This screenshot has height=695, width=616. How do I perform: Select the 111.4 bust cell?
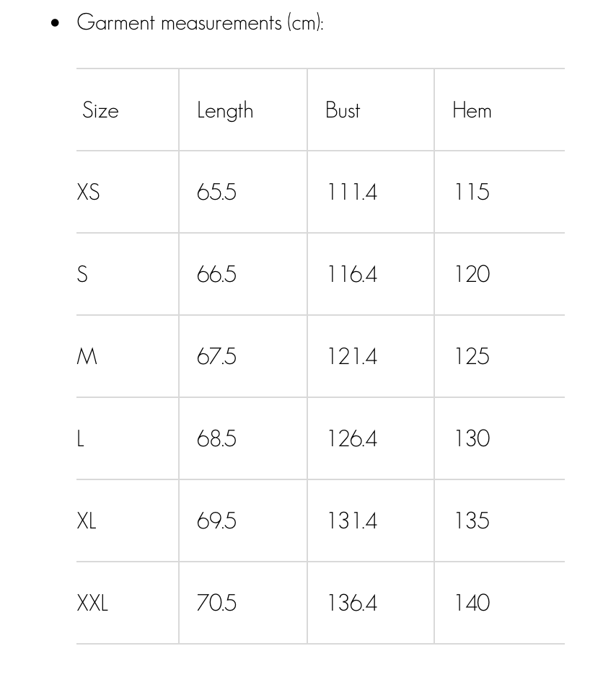(x=352, y=192)
